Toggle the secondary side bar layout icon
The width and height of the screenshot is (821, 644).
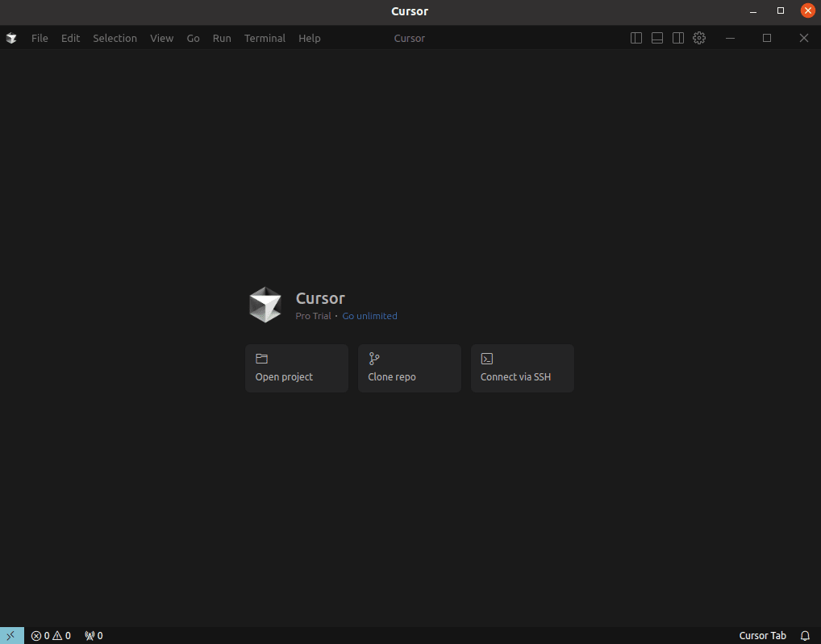coord(678,38)
